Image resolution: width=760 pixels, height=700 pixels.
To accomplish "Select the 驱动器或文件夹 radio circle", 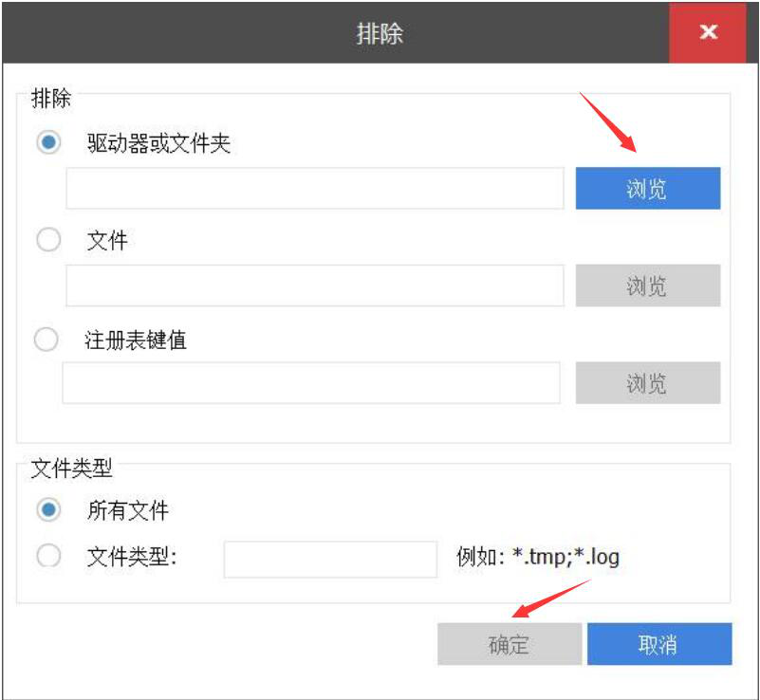I will pos(47,143).
